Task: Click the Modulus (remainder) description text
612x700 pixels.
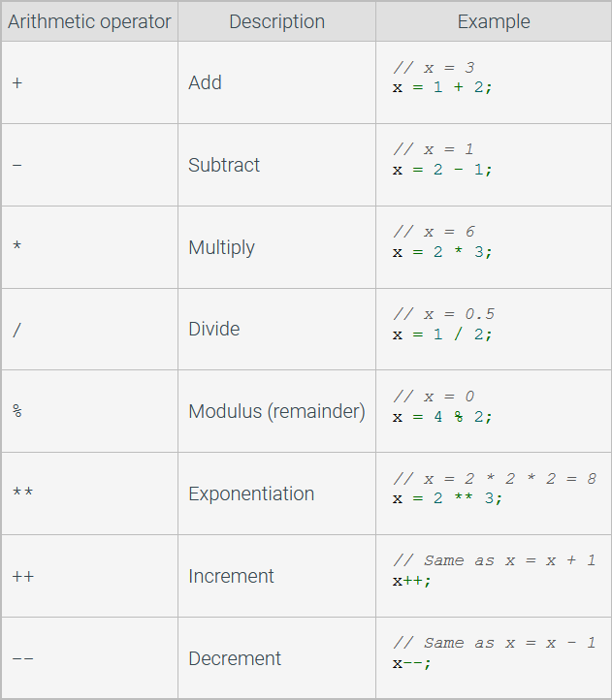Action: click(276, 412)
